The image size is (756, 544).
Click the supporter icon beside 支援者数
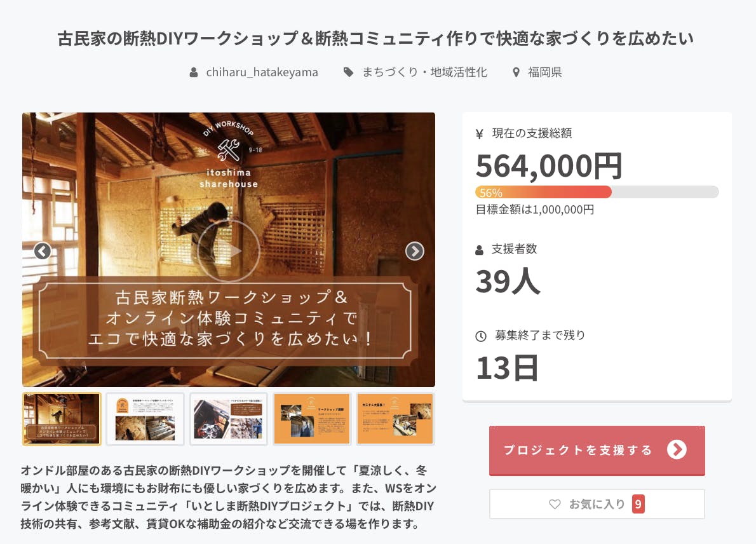tap(479, 250)
